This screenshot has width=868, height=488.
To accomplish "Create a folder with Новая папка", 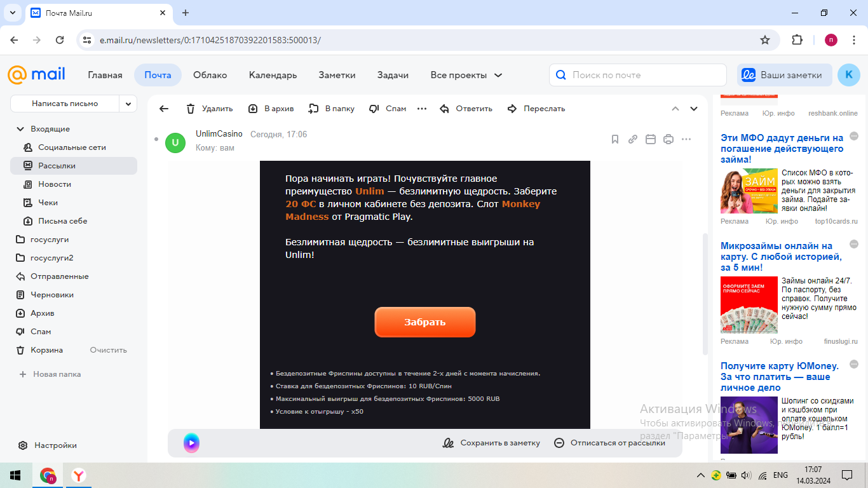I will (x=50, y=374).
